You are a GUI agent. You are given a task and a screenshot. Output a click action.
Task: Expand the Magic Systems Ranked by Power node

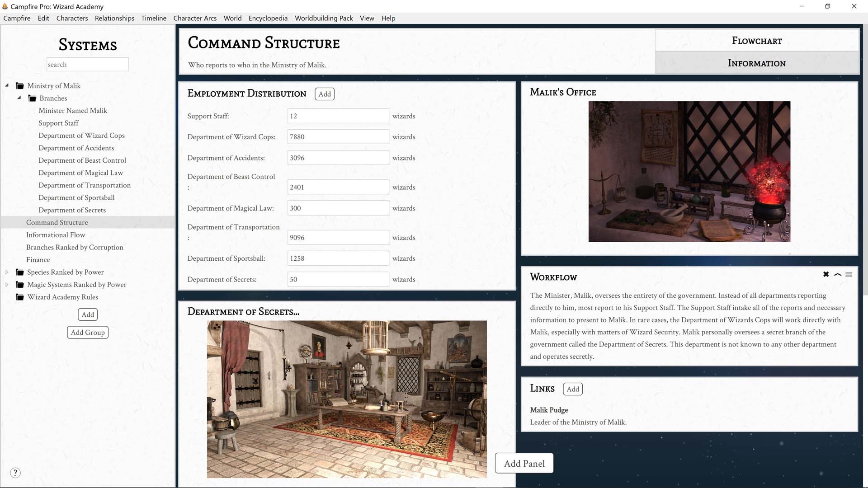[x=7, y=285]
